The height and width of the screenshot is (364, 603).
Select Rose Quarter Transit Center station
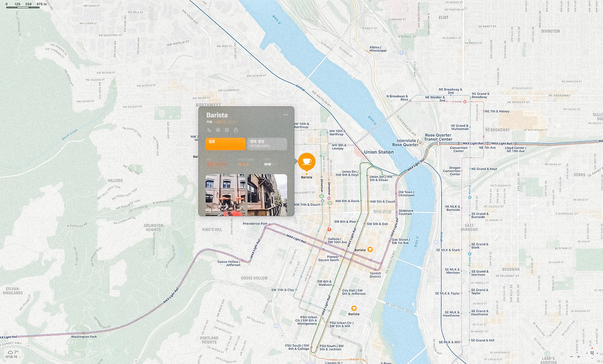coord(439,137)
